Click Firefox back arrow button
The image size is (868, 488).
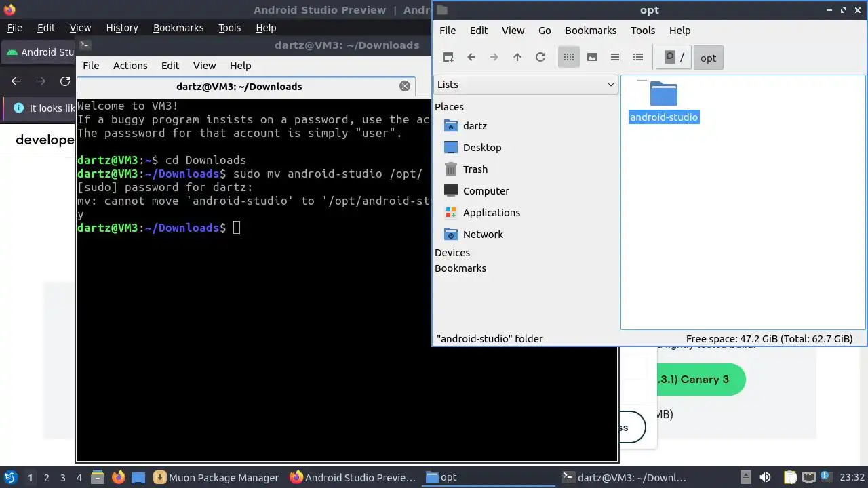pos(16,81)
